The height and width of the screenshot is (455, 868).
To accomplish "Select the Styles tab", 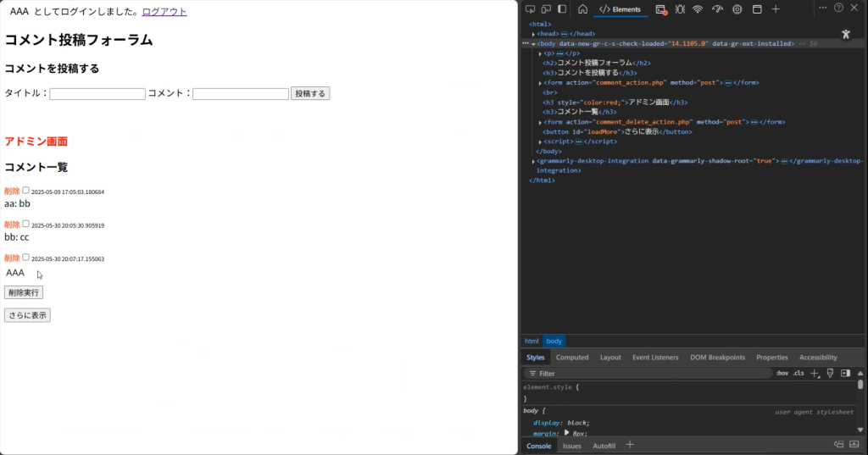I will [x=536, y=358].
